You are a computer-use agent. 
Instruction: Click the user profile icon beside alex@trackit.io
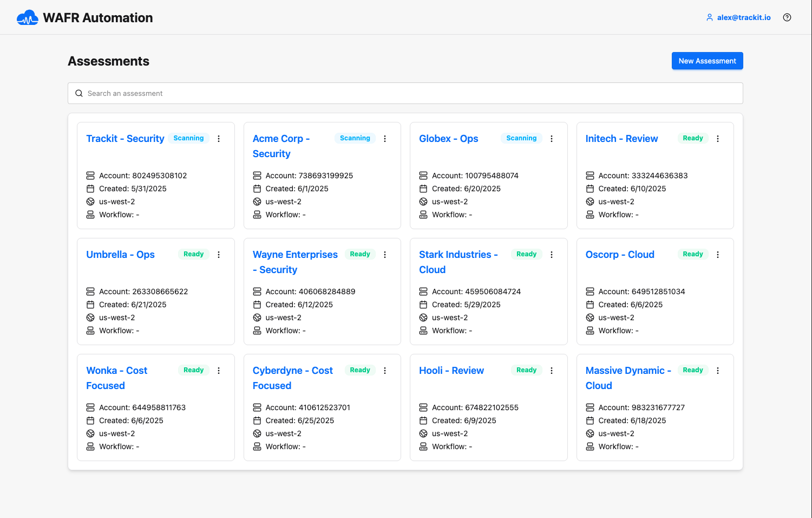[x=709, y=17]
